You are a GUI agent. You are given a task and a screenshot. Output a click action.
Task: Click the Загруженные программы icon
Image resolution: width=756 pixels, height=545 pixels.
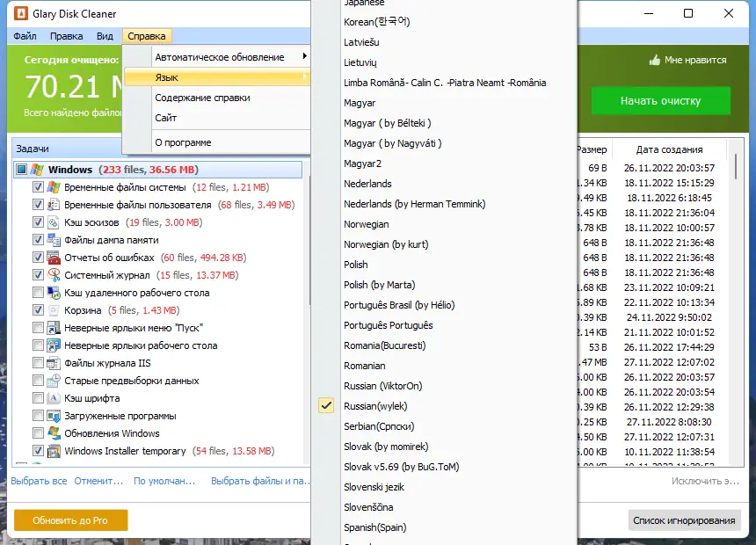(x=54, y=416)
